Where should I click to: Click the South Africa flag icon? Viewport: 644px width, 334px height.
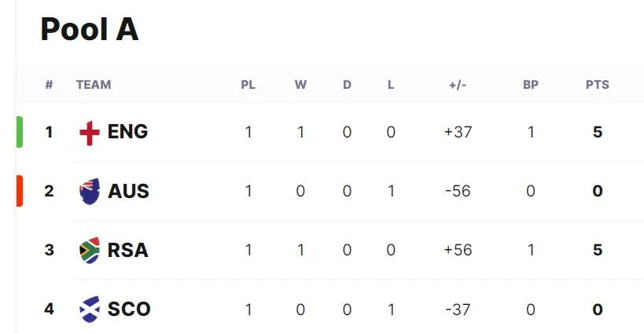[90, 250]
